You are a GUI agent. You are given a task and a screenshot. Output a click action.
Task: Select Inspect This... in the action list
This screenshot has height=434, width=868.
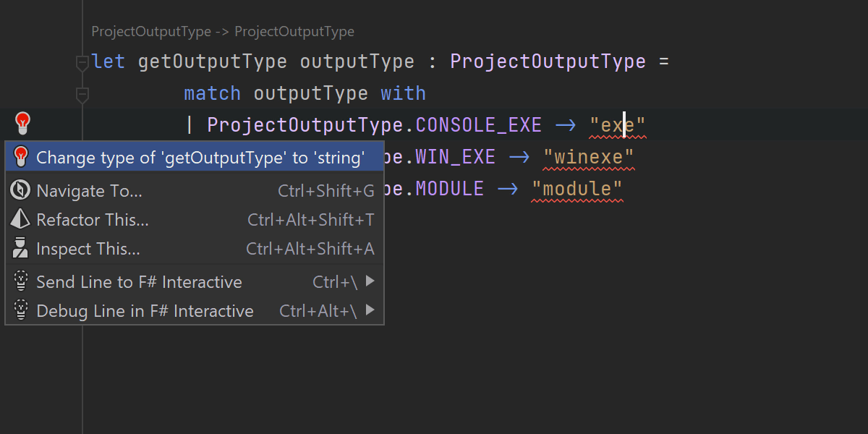pos(88,250)
